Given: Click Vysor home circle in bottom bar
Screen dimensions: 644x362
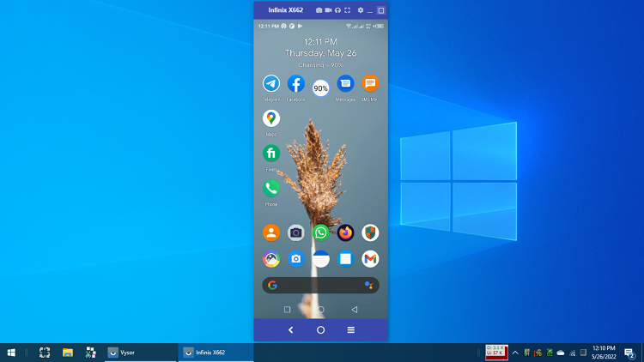Looking at the screenshot, I should 321,330.
